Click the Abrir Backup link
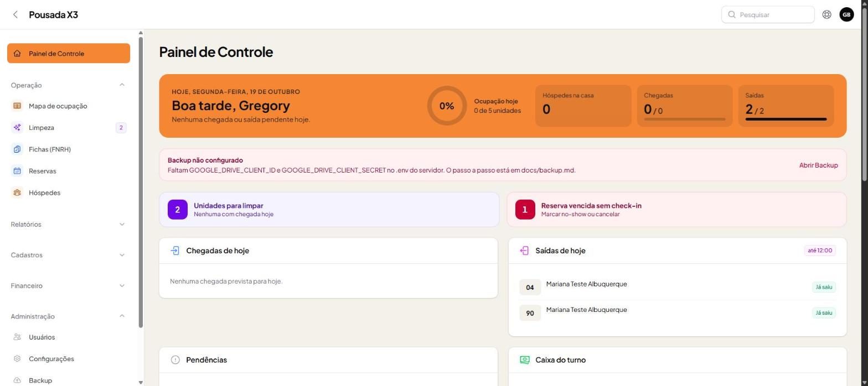The height and width of the screenshot is (386, 868). point(818,165)
